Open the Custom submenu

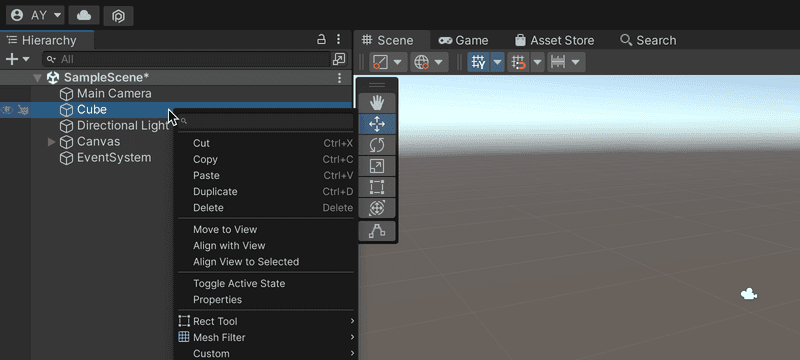tap(265, 353)
